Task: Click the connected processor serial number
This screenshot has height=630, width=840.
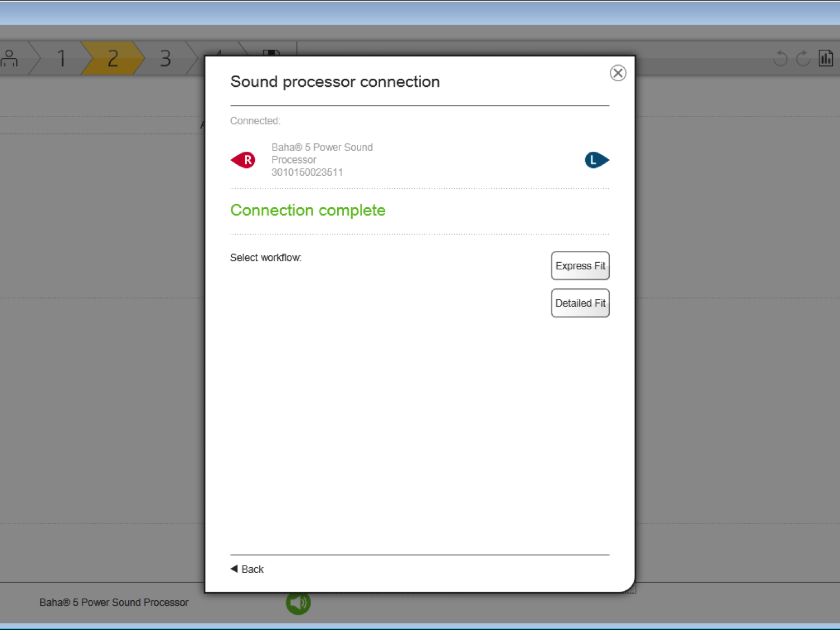Action: coord(307,172)
